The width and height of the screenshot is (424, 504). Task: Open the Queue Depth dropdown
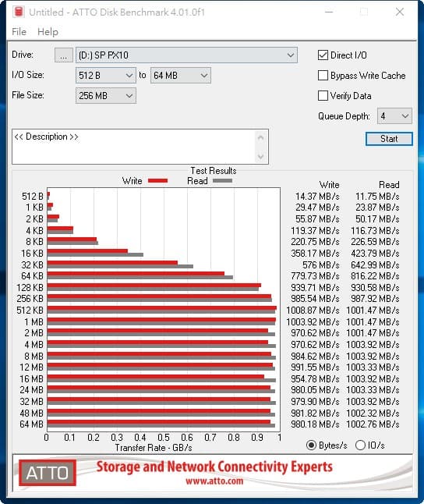pyautogui.click(x=394, y=116)
